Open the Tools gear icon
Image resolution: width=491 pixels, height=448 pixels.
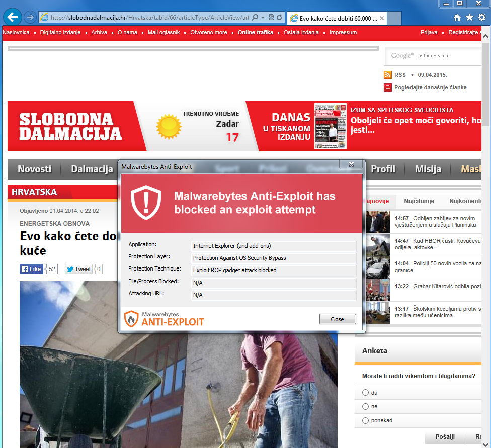[x=482, y=18]
